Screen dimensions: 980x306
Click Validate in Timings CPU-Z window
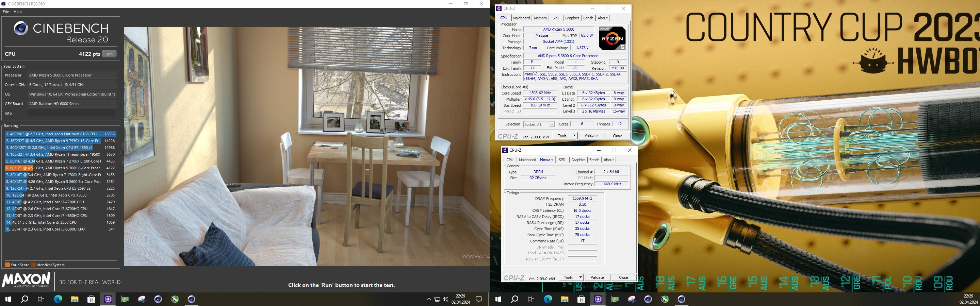pos(597,277)
